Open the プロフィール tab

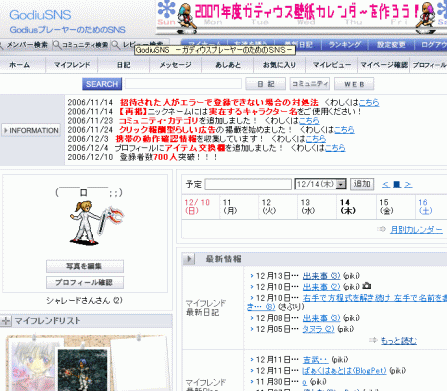click(x=429, y=65)
